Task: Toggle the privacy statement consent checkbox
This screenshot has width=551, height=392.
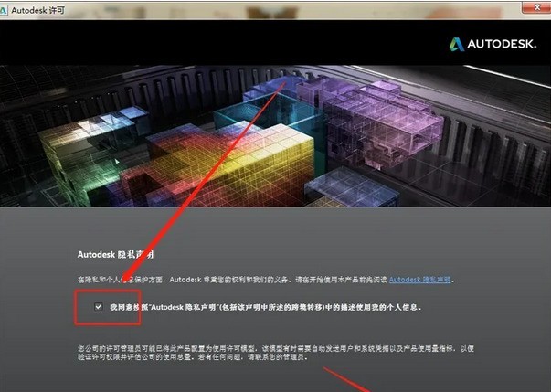Action: click(x=98, y=308)
